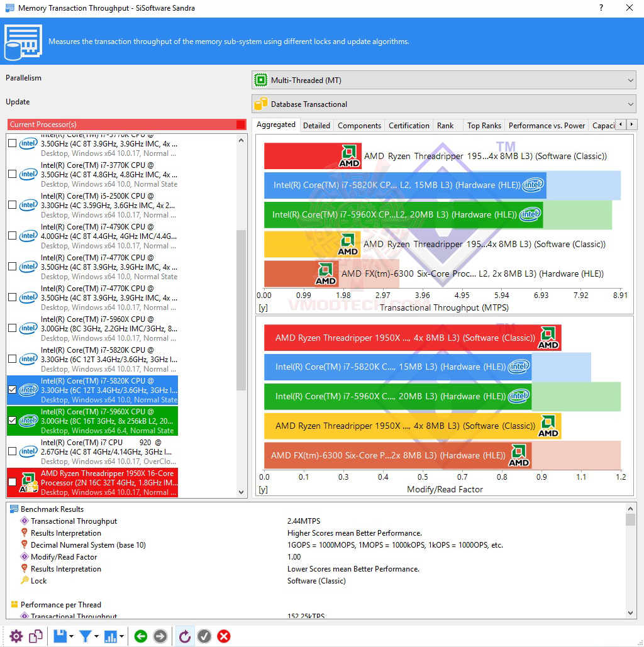Click the Intel logo on i7-4790K row
This screenshot has width=644, height=647.
tap(28, 236)
